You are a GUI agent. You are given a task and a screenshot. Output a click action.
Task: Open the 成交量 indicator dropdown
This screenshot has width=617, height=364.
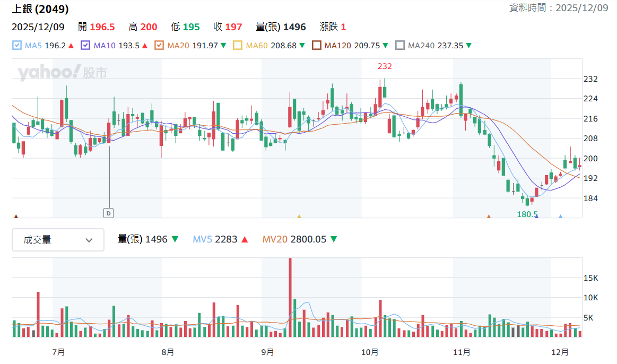pos(58,240)
